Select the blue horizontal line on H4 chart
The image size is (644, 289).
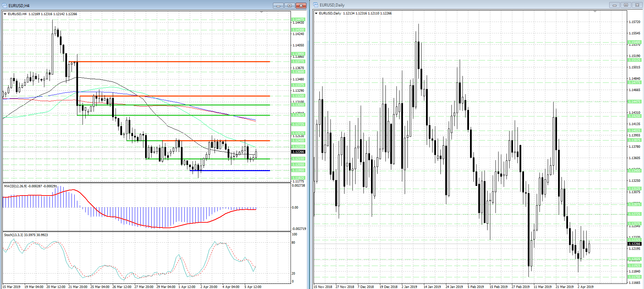[230, 170]
